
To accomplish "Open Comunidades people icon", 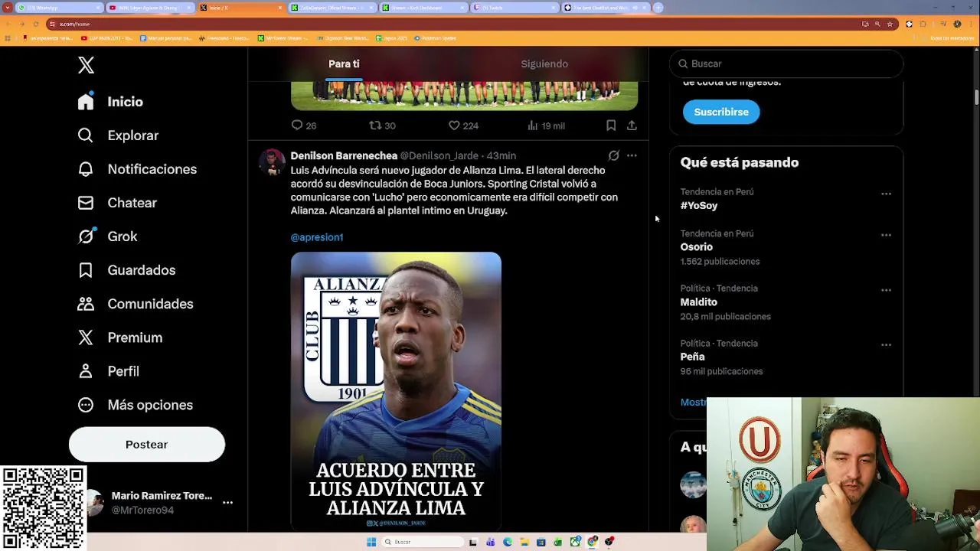I will pyautogui.click(x=86, y=304).
